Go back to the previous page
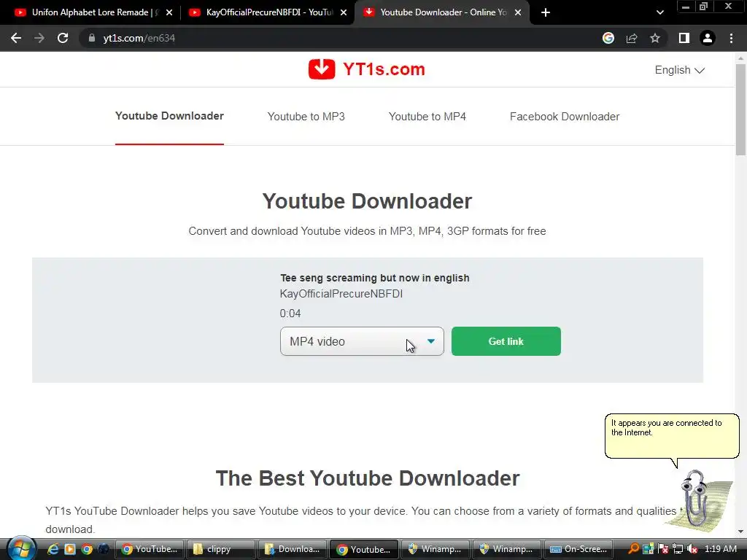Viewport: 747px width, 560px height. point(16,38)
